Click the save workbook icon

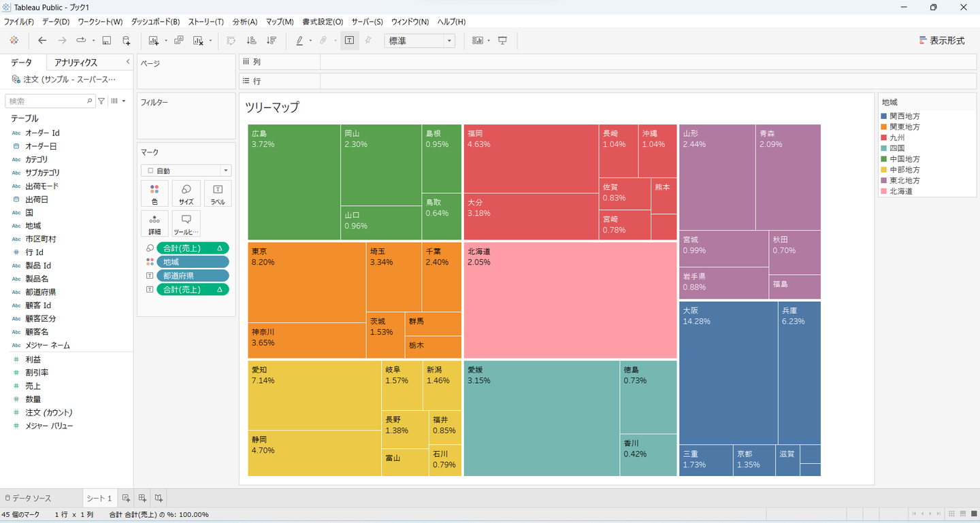pyautogui.click(x=106, y=41)
